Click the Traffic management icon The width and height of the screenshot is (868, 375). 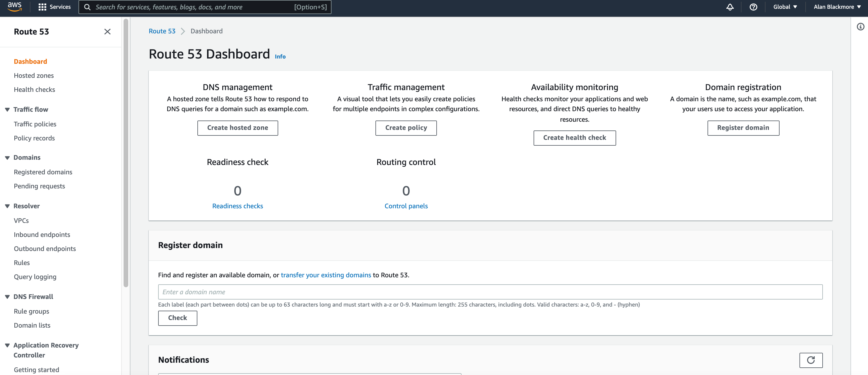click(x=406, y=87)
